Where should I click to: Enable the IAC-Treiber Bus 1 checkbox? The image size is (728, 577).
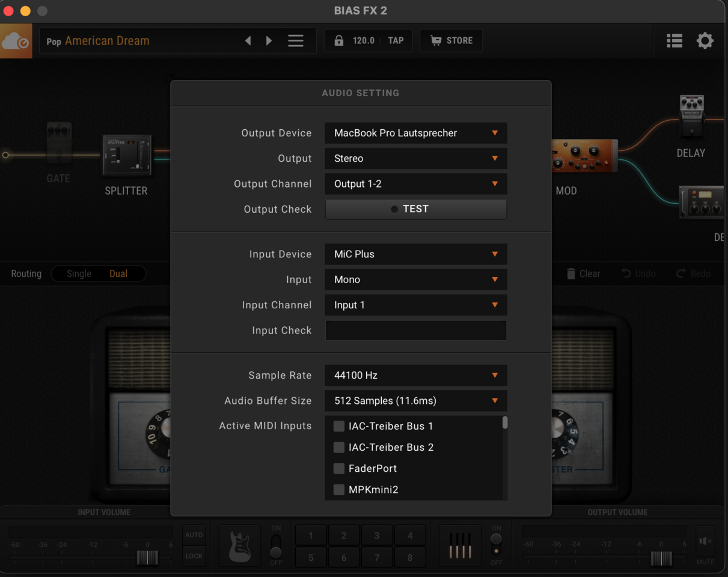(339, 426)
